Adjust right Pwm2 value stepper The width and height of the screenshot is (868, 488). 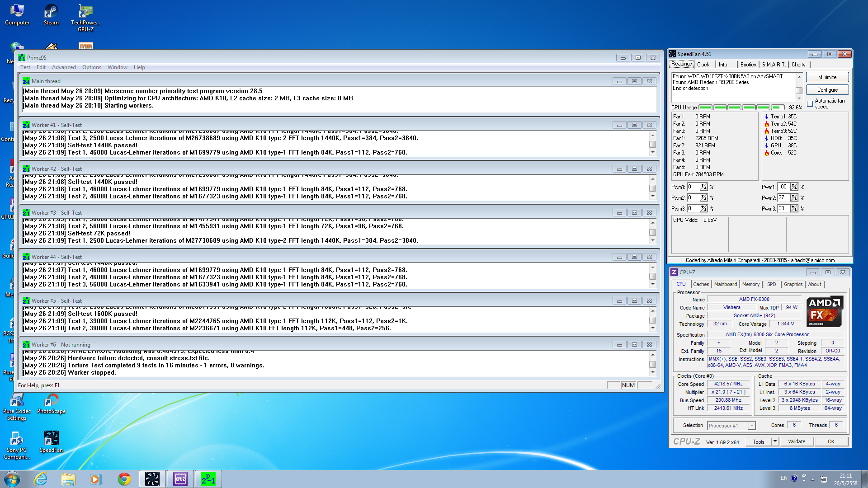click(x=794, y=198)
